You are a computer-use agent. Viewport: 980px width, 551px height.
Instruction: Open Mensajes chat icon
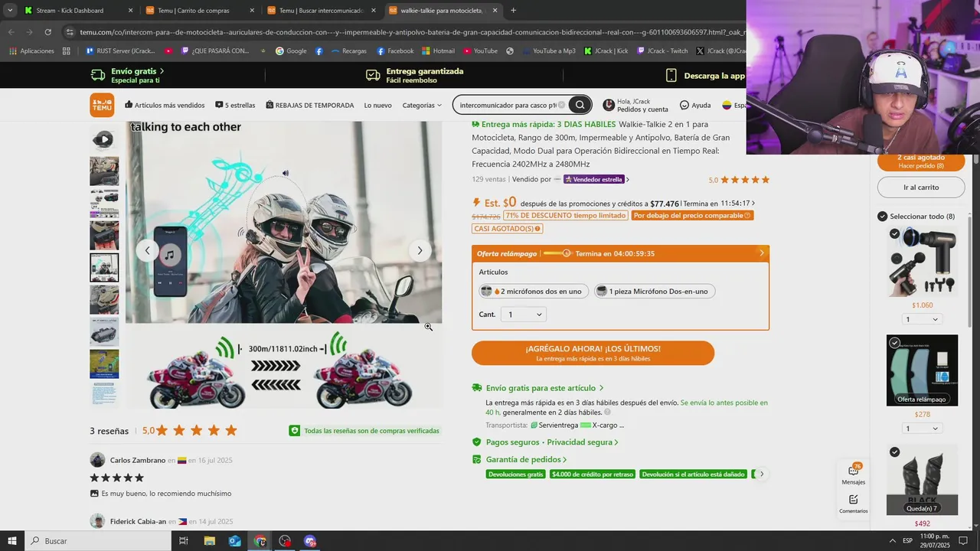[x=854, y=474]
